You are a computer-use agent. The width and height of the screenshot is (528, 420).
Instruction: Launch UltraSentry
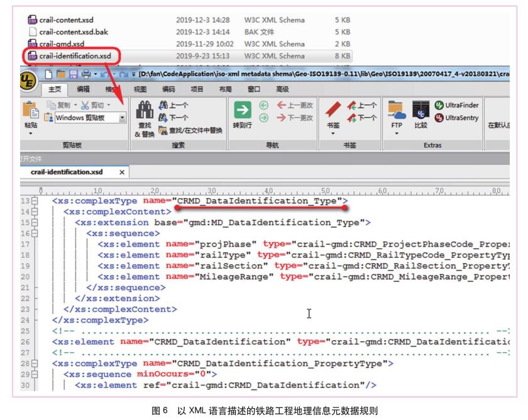(456, 118)
